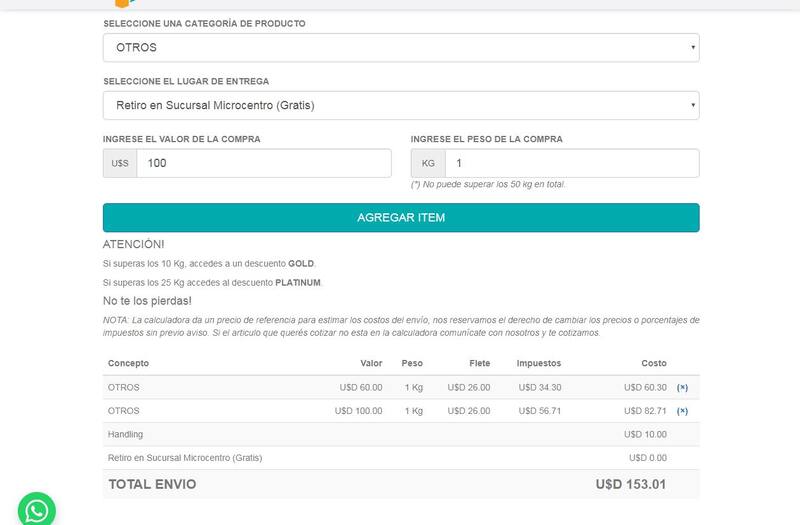The width and height of the screenshot is (800, 525).
Task: Delete the U$D 100.00 OTROS item
Action: point(682,411)
